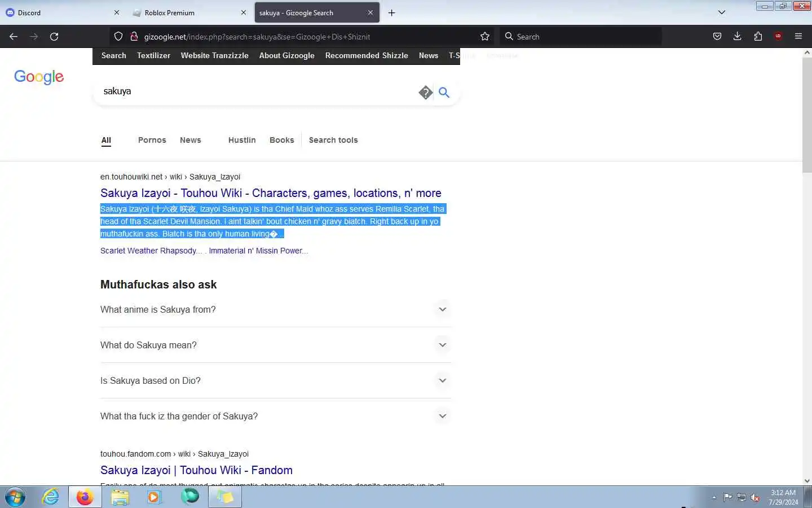Click the yellow sticky notes taskbar icon
The width and height of the screenshot is (812, 508).
(x=225, y=497)
